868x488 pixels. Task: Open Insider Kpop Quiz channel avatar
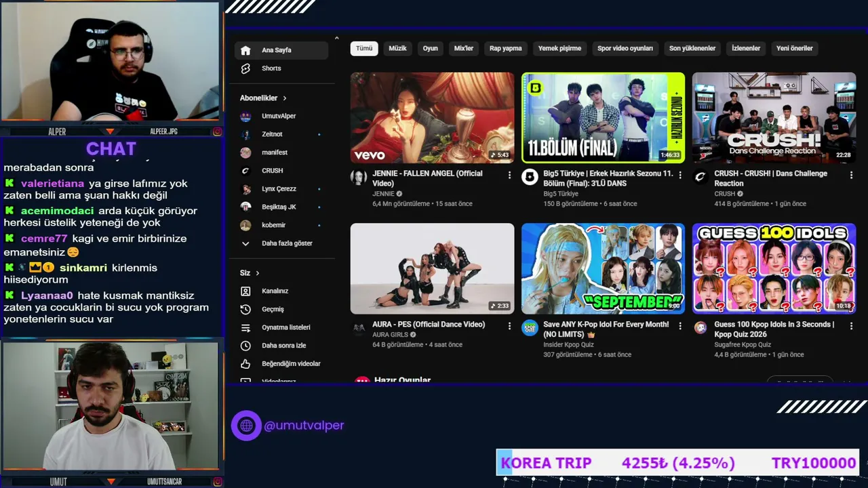pyautogui.click(x=530, y=329)
